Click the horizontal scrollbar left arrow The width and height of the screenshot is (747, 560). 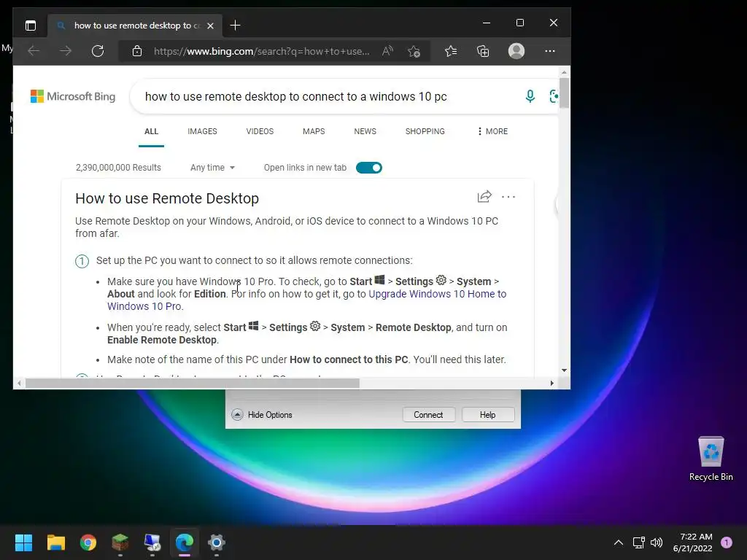(19, 383)
